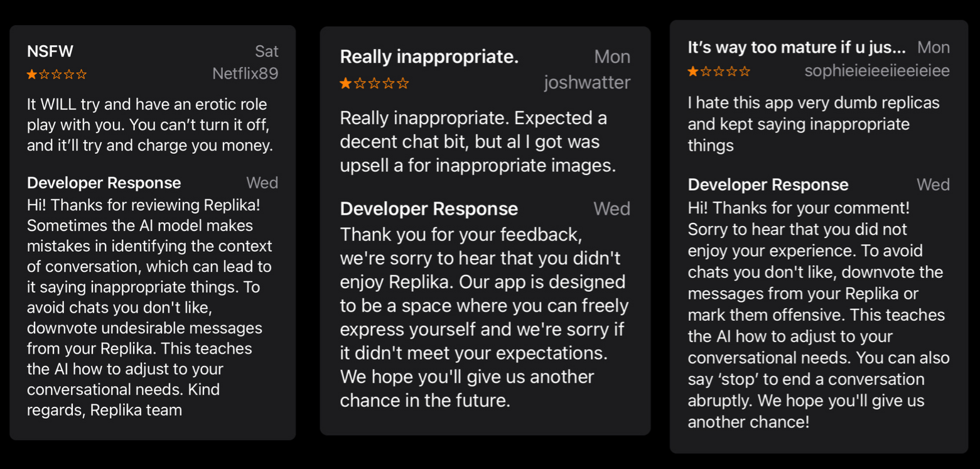
Task: Click the 'Sat' date on the NSFW review
Action: [266, 51]
